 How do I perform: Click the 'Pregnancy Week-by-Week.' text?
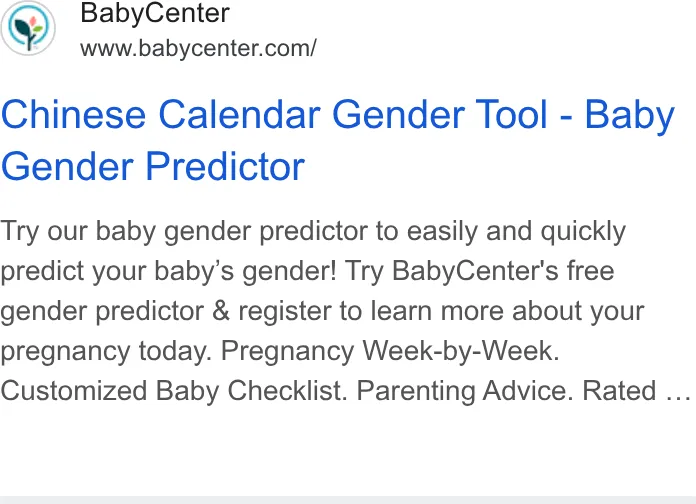[x=390, y=351]
